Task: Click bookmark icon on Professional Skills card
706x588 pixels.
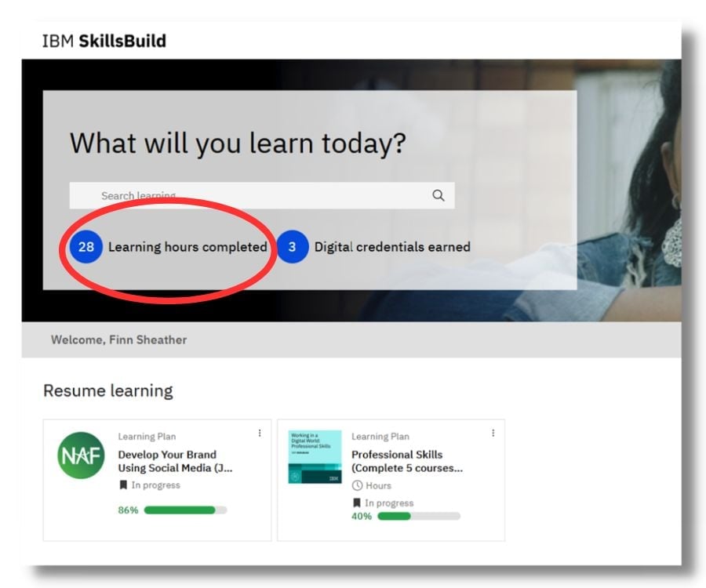Action: point(357,503)
